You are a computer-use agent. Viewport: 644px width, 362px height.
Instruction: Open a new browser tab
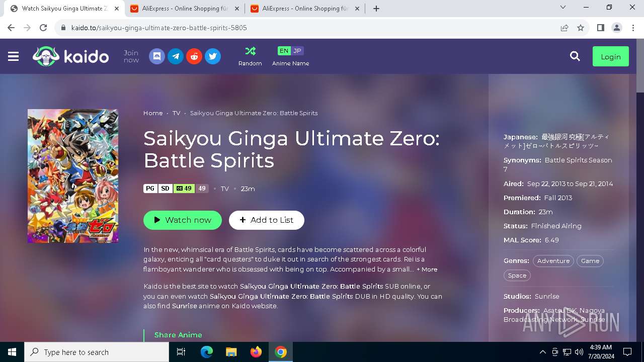click(376, 9)
